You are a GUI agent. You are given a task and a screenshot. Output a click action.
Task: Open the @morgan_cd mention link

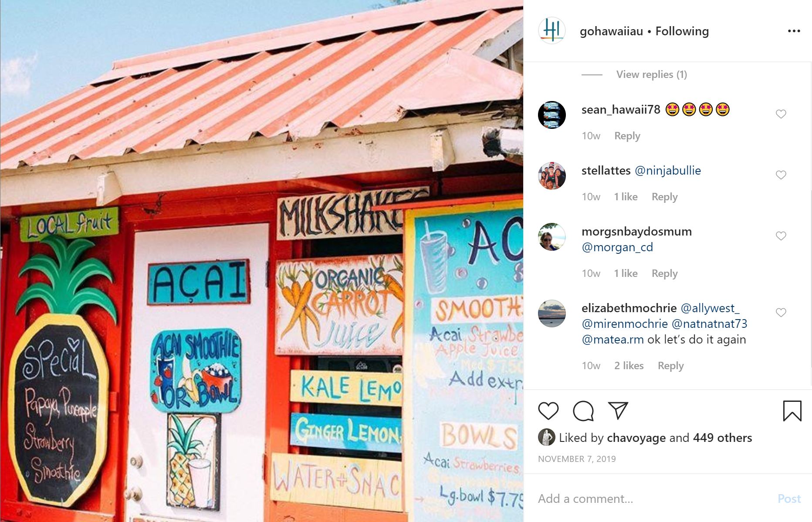coord(617,247)
